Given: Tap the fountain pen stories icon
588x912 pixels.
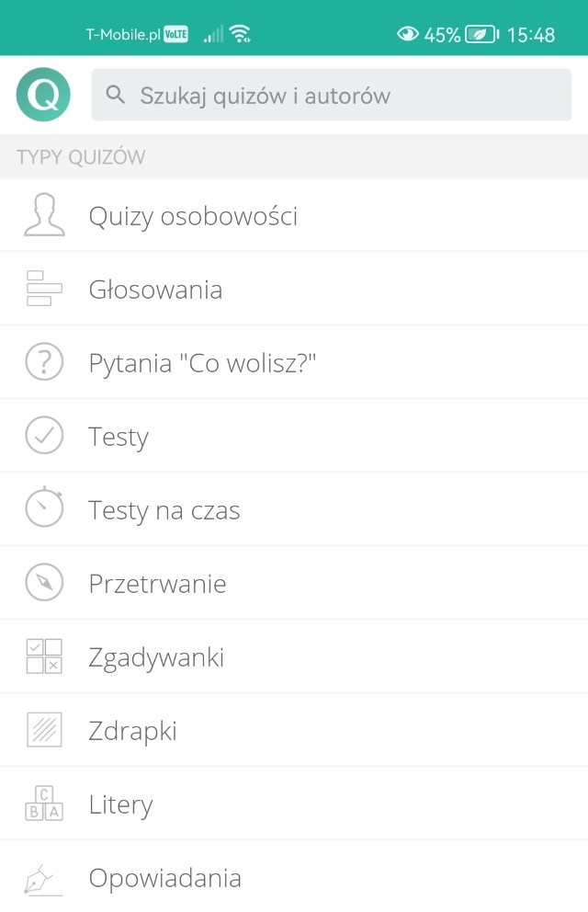Looking at the screenshot, I should tap(44, 878).
